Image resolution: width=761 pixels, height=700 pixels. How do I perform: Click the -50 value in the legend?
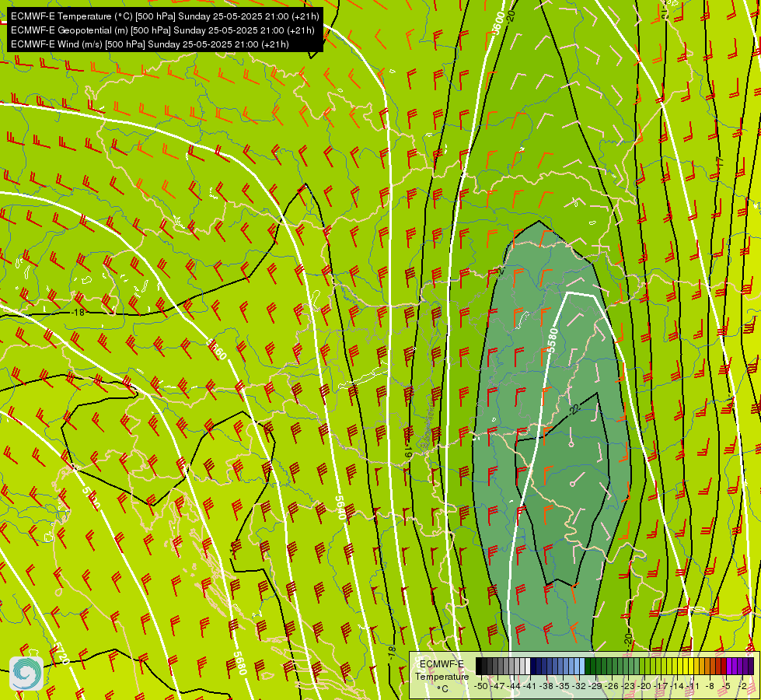[481, 686]
